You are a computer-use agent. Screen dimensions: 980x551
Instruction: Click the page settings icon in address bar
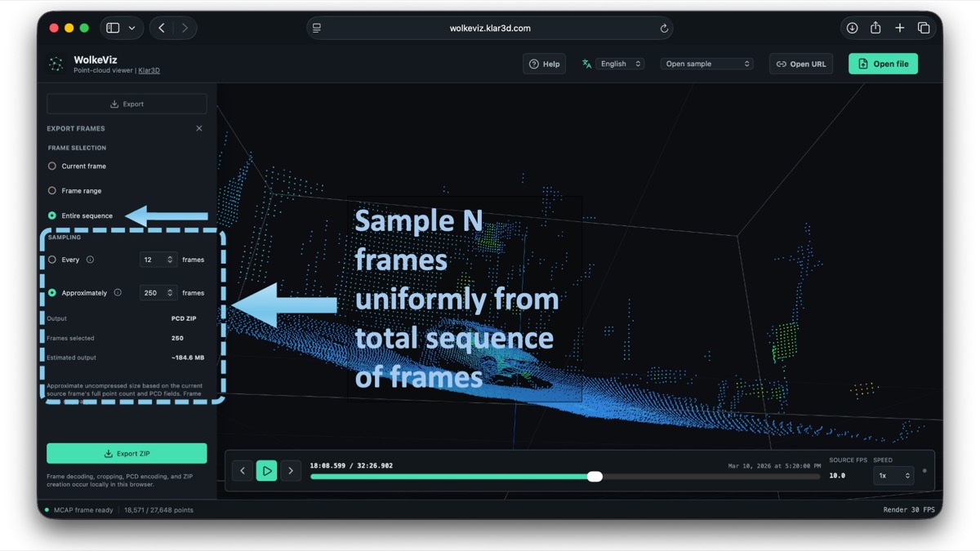point(317,28)
